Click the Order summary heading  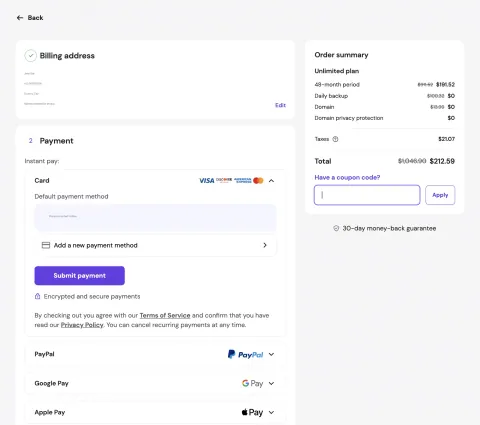[x=341, y=55]
